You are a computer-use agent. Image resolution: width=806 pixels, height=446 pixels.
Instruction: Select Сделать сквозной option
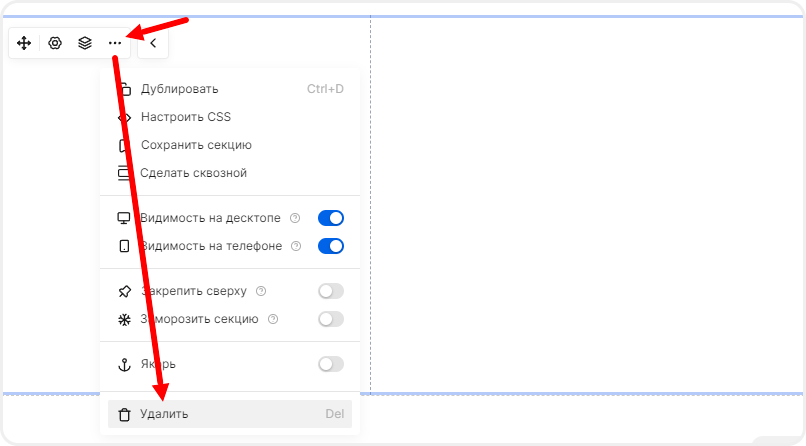193,173
